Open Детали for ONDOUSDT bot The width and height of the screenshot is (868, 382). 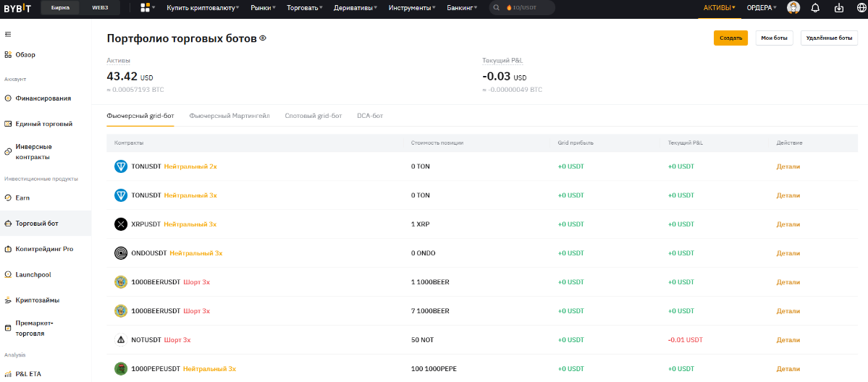click(x=788, y=253)
